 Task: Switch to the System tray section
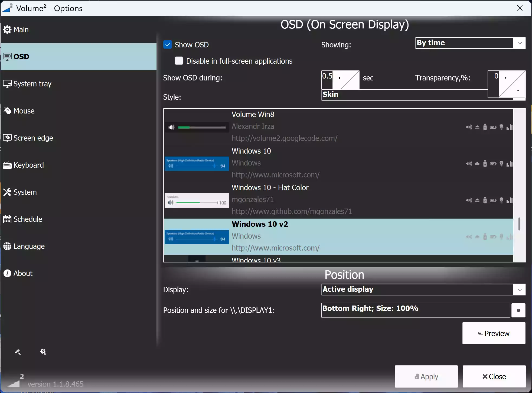click(x=32, y=84)
